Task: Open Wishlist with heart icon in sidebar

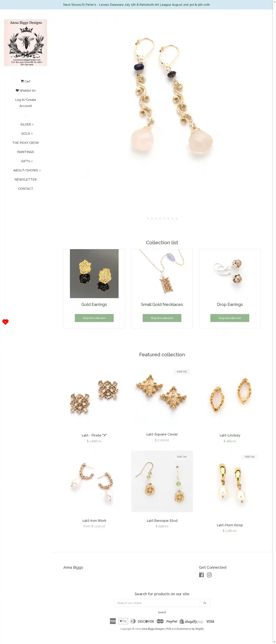Action: coord(26,91)
